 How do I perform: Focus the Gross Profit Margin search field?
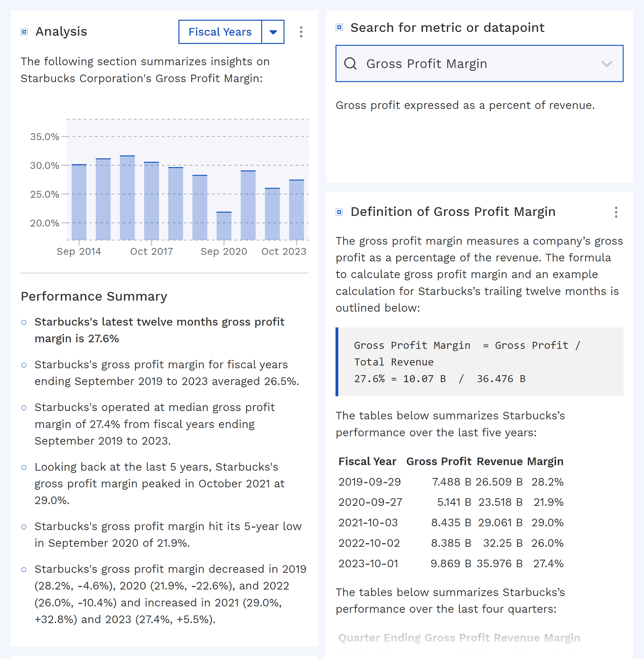pos(479,64)
